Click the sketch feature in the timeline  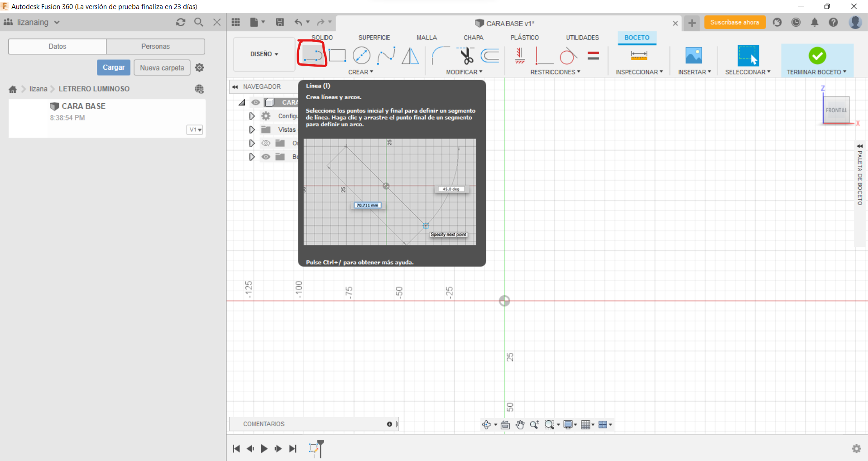314,448
